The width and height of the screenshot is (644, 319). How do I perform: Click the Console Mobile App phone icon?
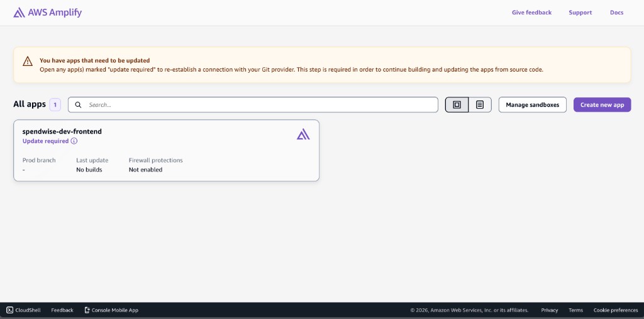pos(87,310)
